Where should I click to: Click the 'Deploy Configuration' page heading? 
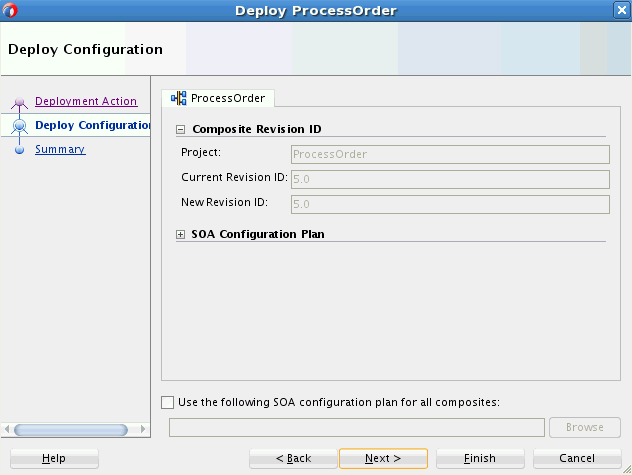point(85,50)
